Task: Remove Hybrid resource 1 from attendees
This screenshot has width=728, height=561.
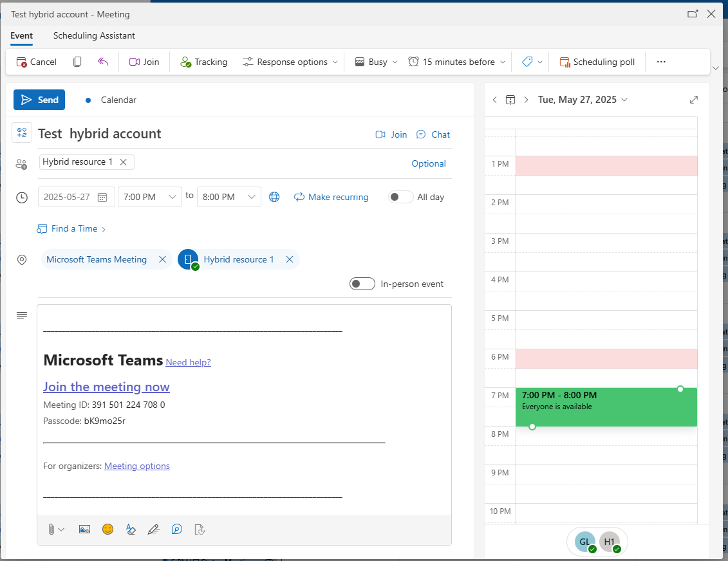Action: pos(123,162)
